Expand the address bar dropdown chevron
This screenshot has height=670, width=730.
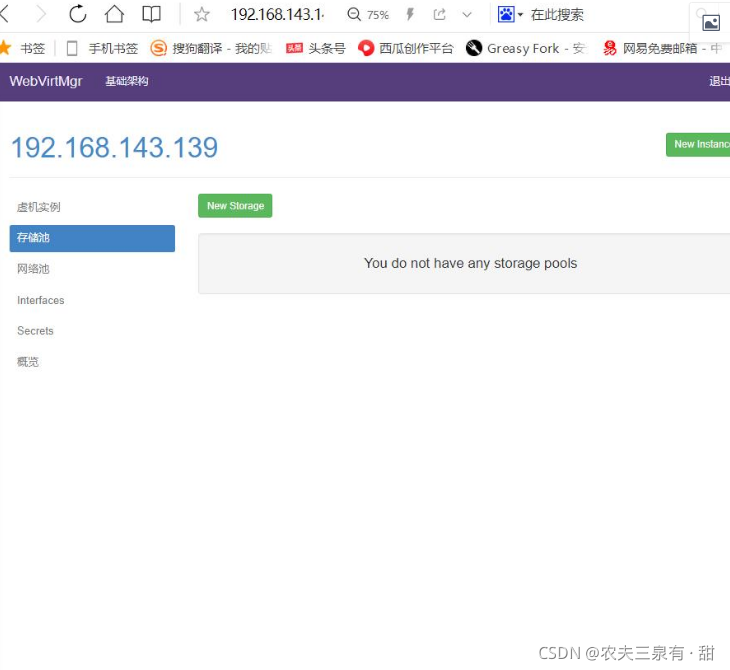point(467,15)
